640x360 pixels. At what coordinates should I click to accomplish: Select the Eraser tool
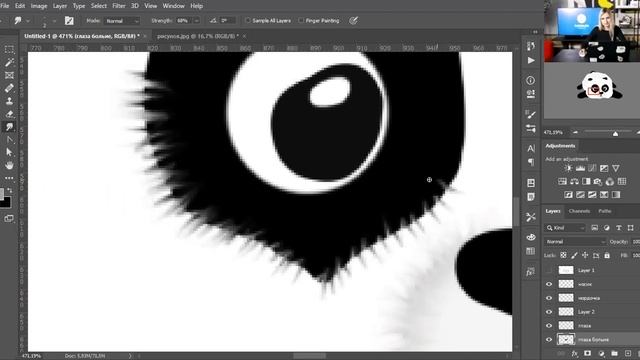click(9, 114)
